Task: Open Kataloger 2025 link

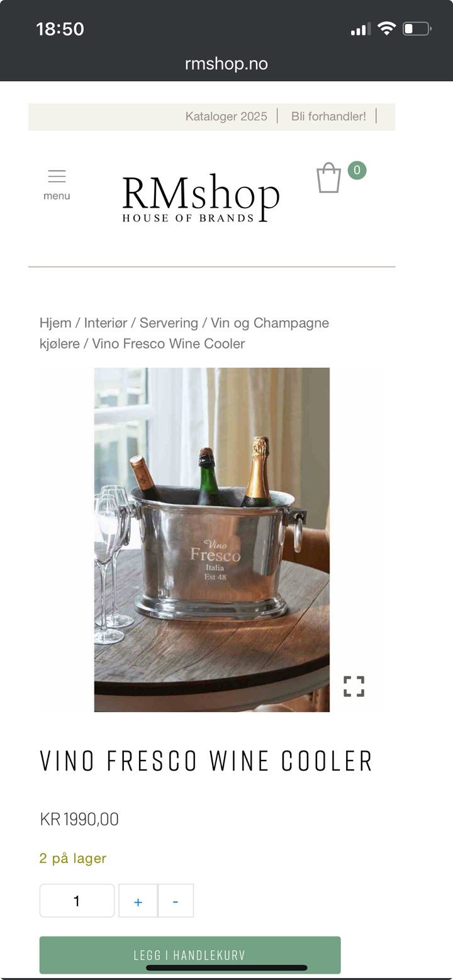Action: [226, 116]
